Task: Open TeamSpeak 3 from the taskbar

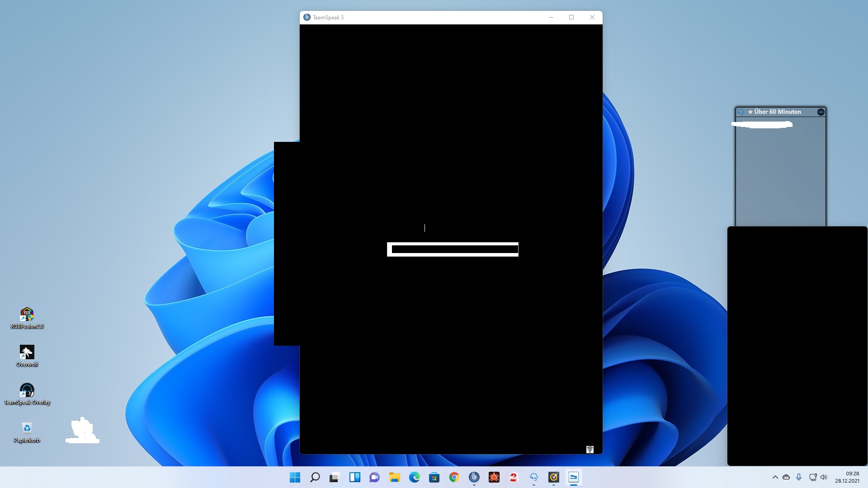Action: pos(474,477)
